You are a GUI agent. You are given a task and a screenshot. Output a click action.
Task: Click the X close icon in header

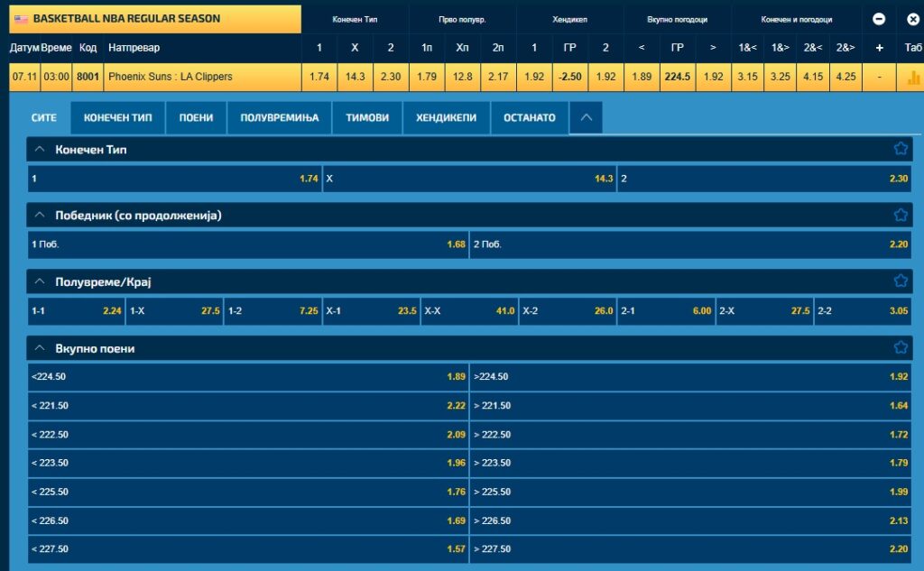click(x=912, y=19)
